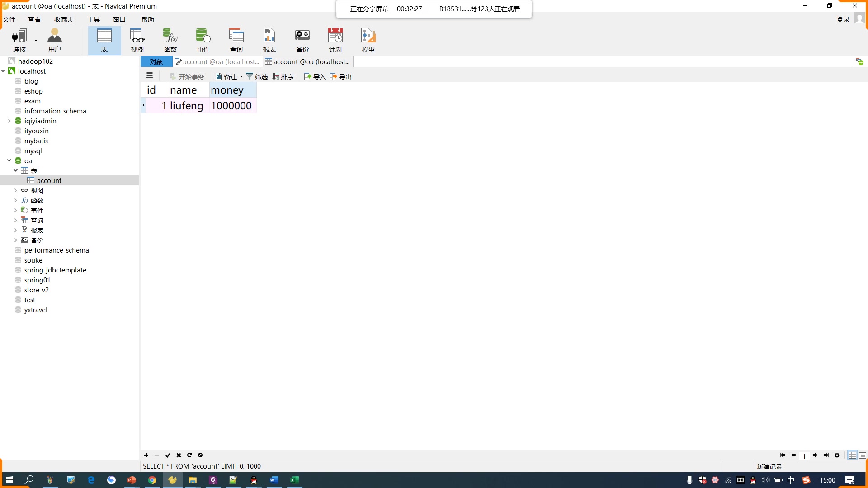The image size is (868, 488).
Task: Apply changes with the checkmark icon
Action: [x=168, y=455]
